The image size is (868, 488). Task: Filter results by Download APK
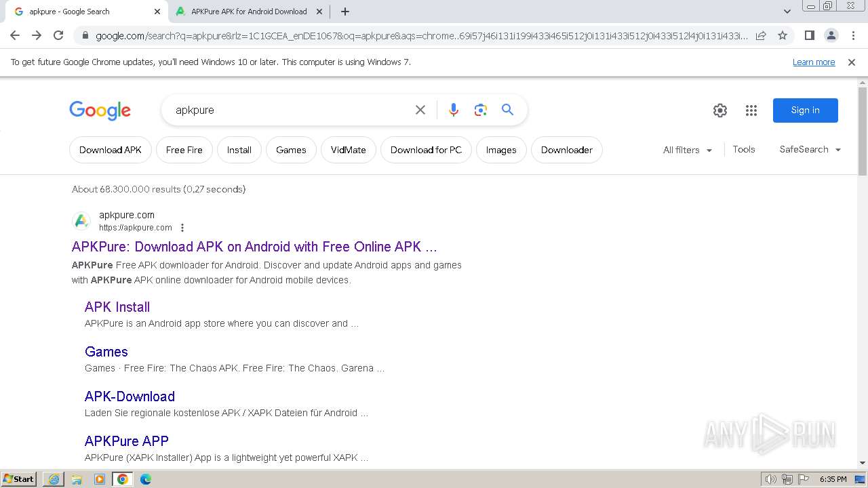(111, 150)
